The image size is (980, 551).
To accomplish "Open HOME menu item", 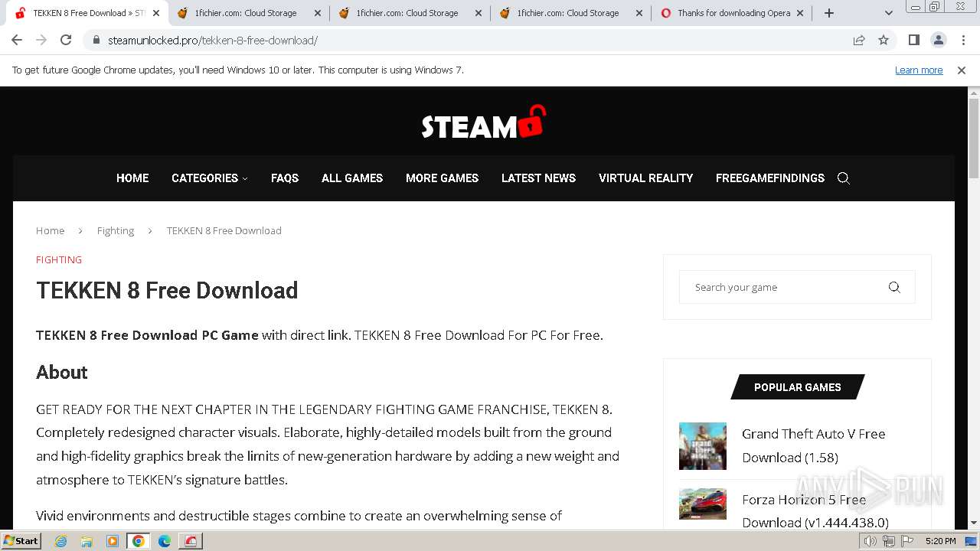I will [132, 178].
